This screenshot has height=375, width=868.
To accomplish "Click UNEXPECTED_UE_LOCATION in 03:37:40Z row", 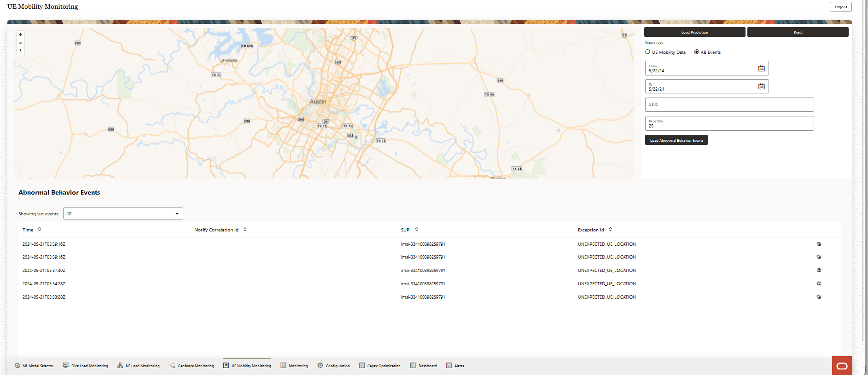I will tap(606, 271).
